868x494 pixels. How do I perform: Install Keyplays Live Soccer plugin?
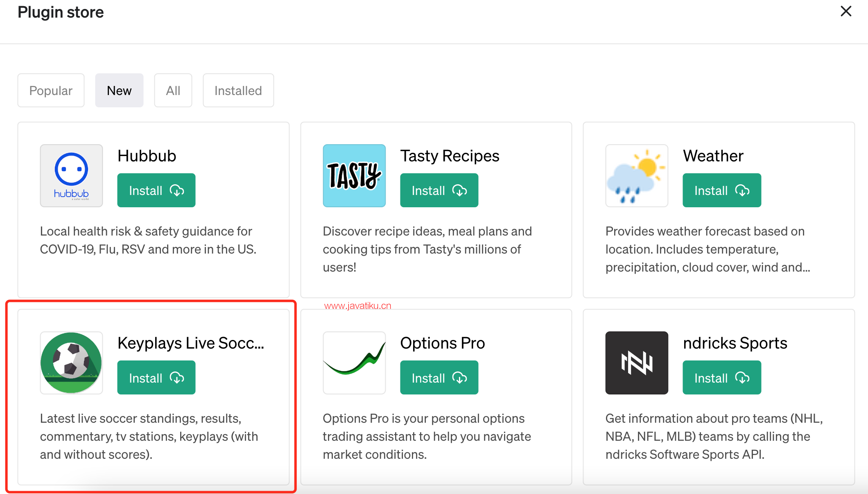pyautogui.click(x=156, y=378)
